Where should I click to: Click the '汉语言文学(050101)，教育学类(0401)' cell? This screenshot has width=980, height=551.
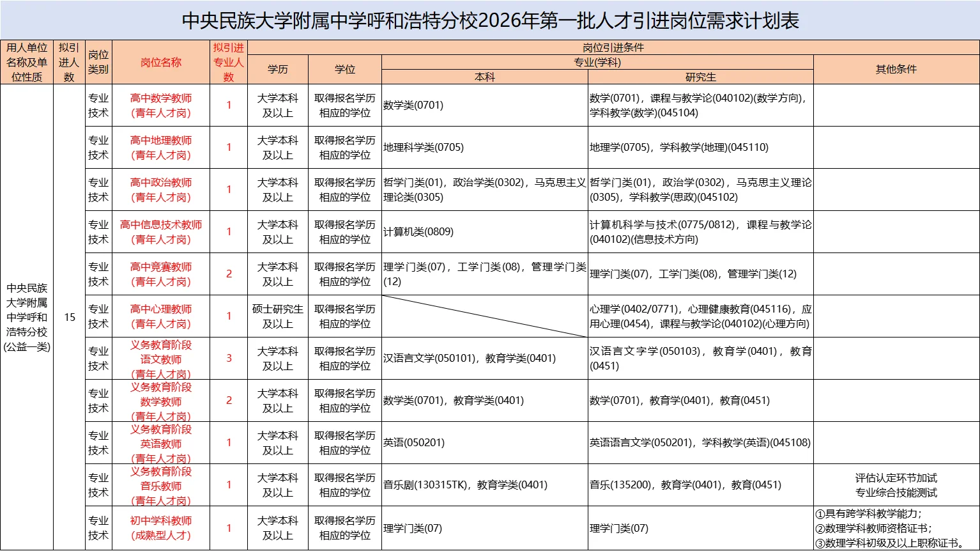[485, 359]
